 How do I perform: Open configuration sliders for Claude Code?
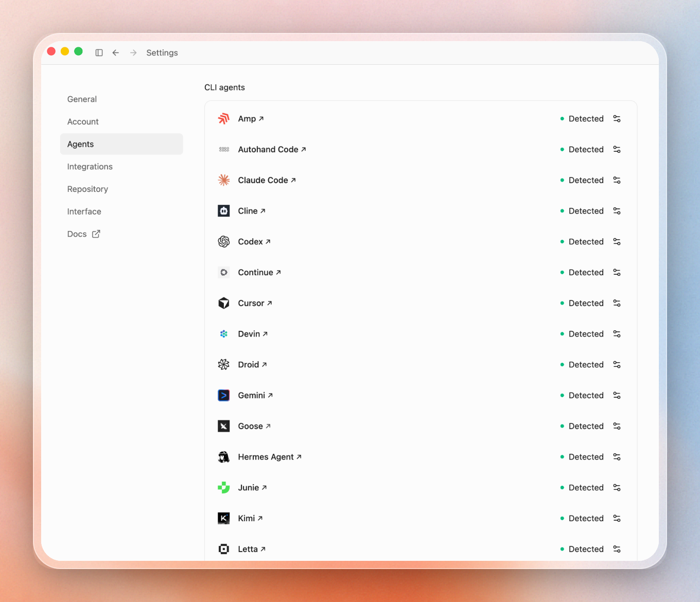617,180
